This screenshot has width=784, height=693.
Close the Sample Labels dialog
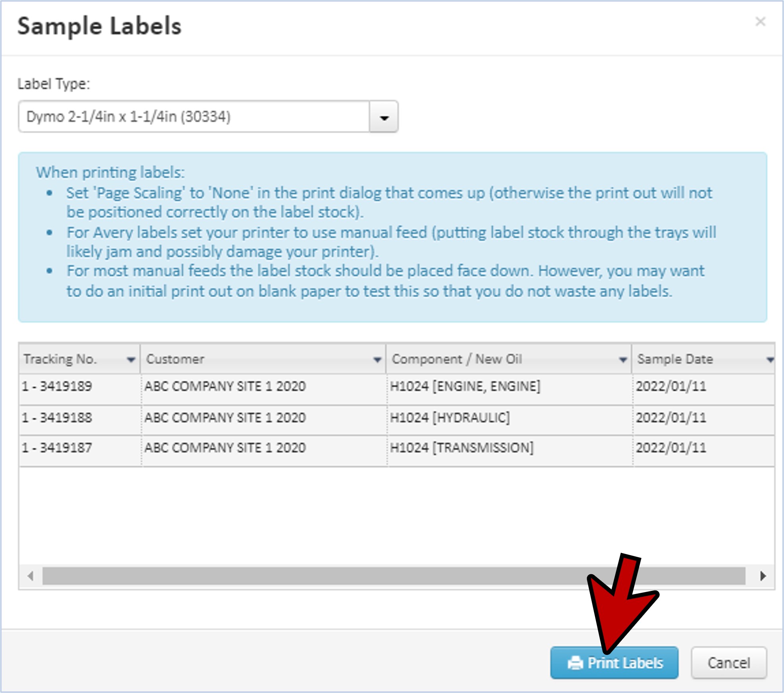pos(760,21)
